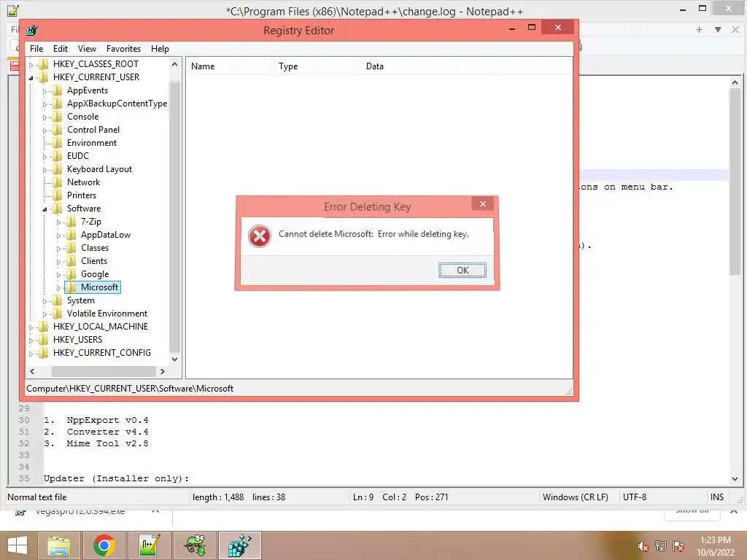Open Registry Editor Favorites menu

click(123, 49)
